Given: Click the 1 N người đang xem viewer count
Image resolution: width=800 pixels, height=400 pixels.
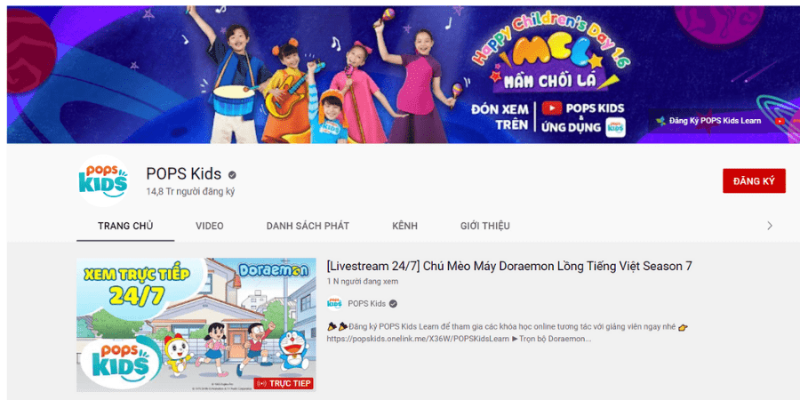Looking at the screenshot, I should click(x=363, y=282).
